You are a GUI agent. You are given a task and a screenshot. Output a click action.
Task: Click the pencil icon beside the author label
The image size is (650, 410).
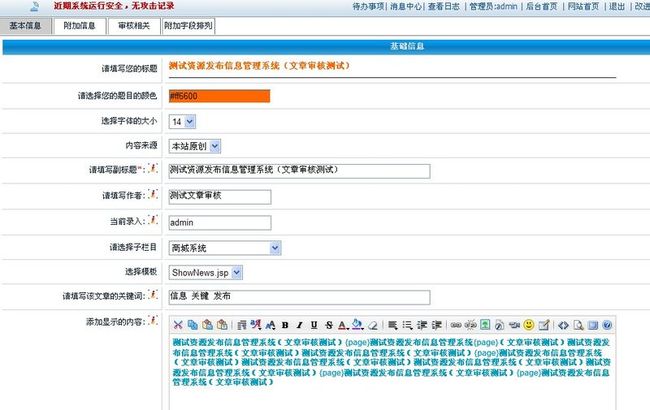coord(153,194)
